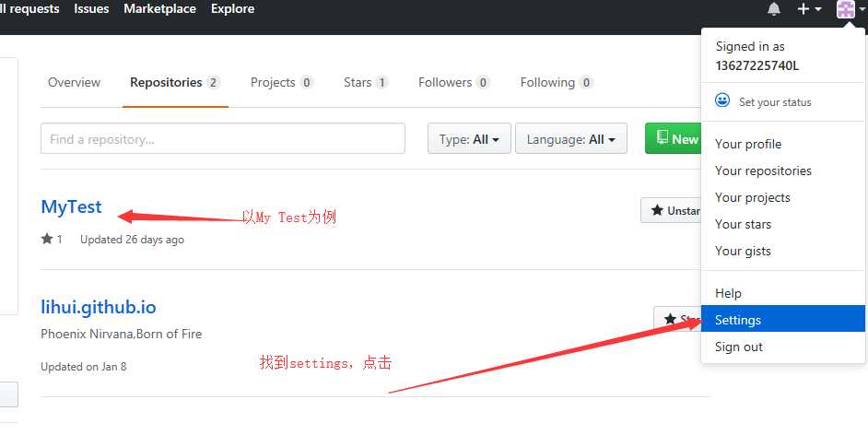Open the MyTest repository link
The width and height of the screenshot is (868, 447).
pyautogui.click(x=71, y=206)
